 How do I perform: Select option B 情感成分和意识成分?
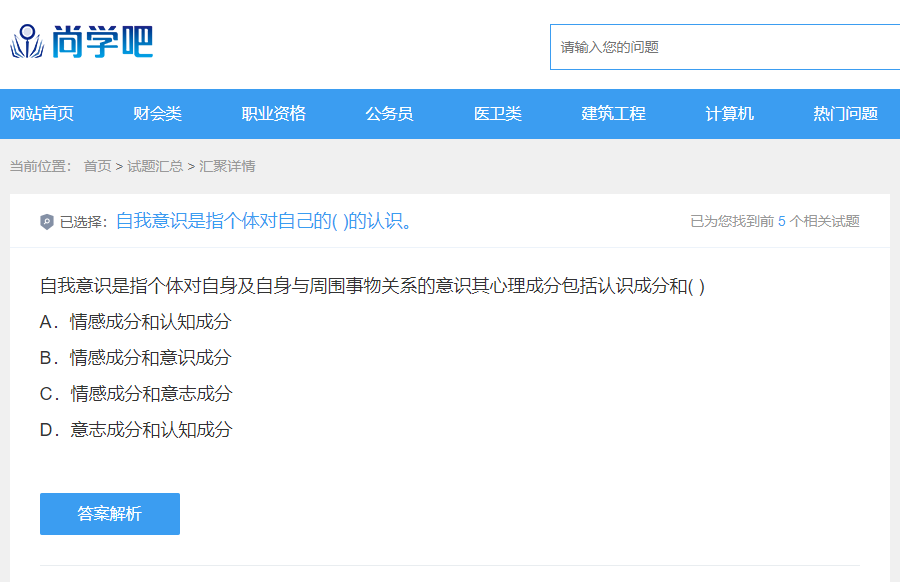pyautogui.click(x=135, y=358)
